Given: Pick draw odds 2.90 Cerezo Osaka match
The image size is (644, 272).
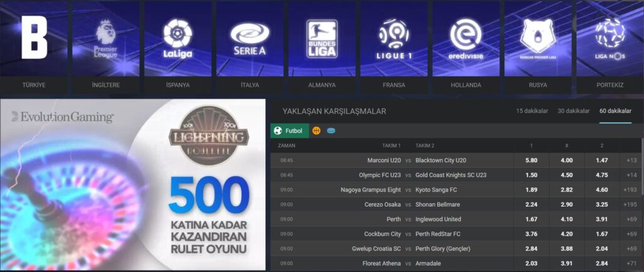Looking at the screenshot, I should tap(567, 205).
